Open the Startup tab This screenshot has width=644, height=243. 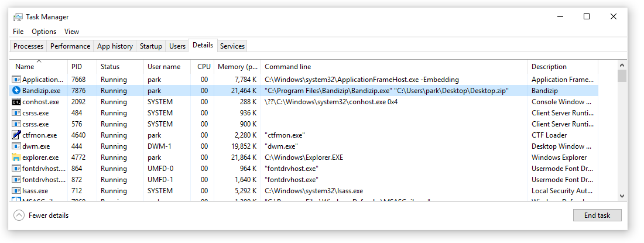(x=151, y=46)
